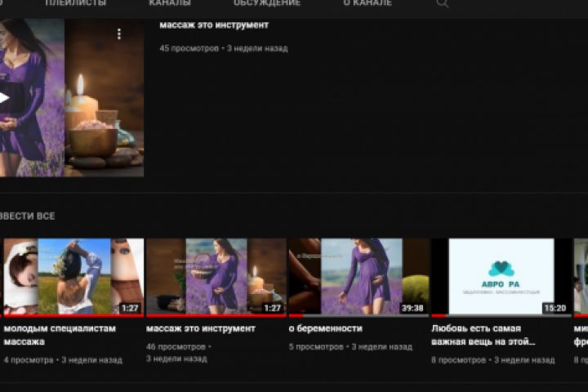Switch to the ПЛЕЙЛИСТЫ tab
The height and width of the screenshot is (392, 588).
coord(75,3)
